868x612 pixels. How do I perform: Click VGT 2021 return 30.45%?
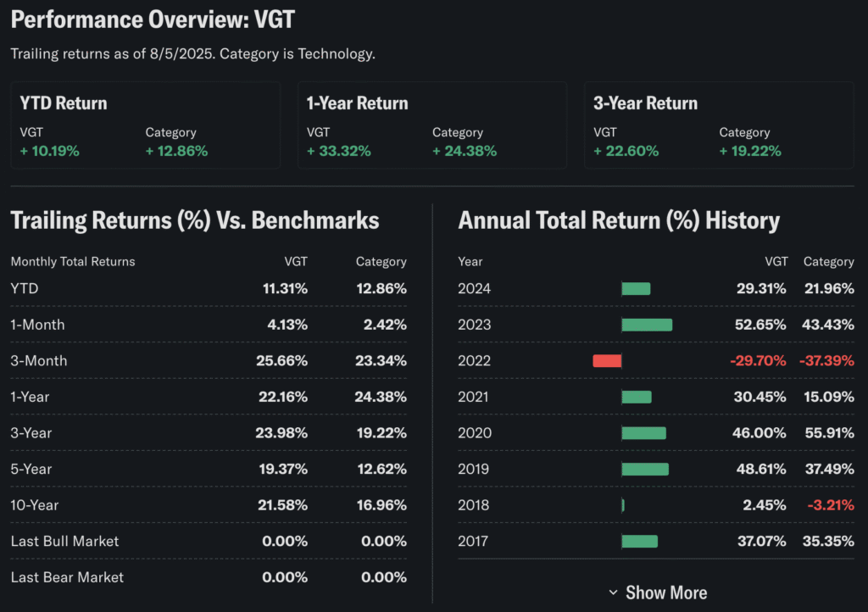point(760,397)
